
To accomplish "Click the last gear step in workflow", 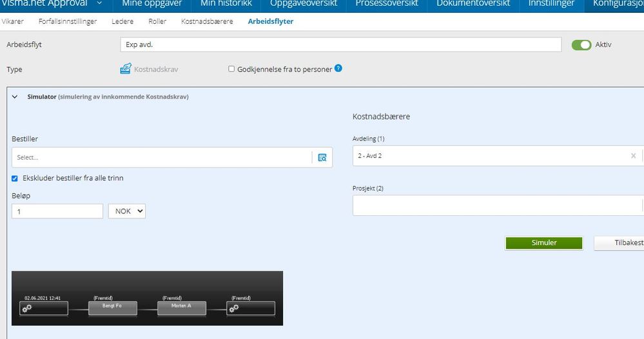I will (x=251, y=308).
